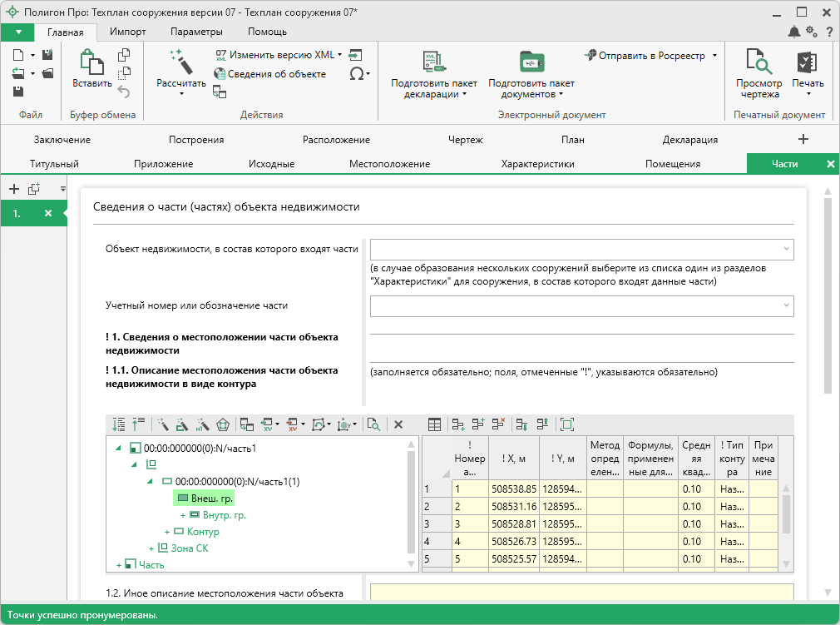
Task: Click the Рассчитать magic wand icon
Action: click(180, 63)
